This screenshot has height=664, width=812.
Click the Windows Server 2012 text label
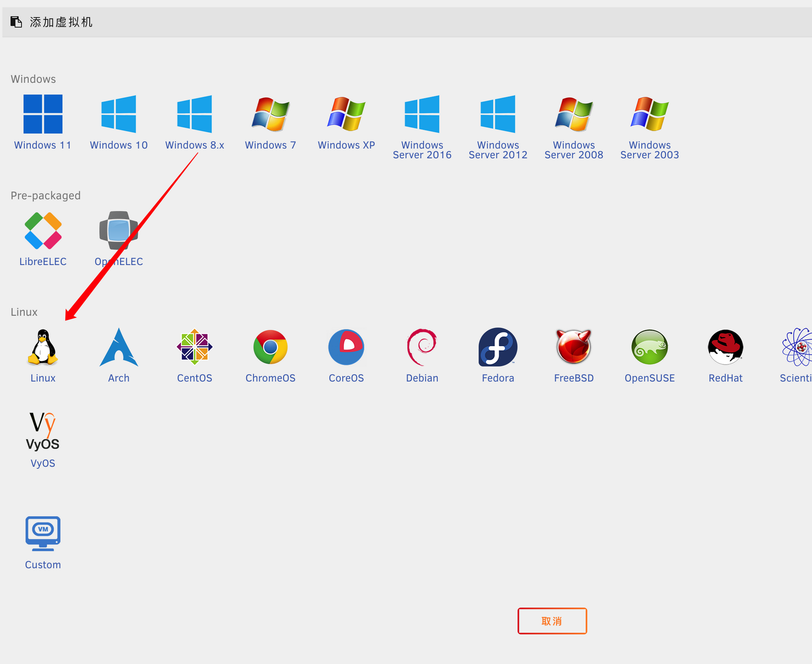click(498, 150)
